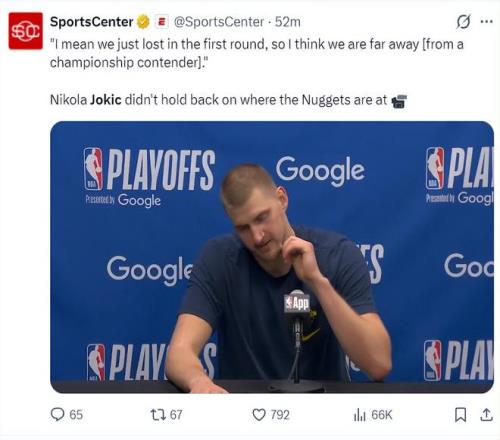Like the post with the heart icon
This screenshot has height=440, width=500.
(259, 415)
